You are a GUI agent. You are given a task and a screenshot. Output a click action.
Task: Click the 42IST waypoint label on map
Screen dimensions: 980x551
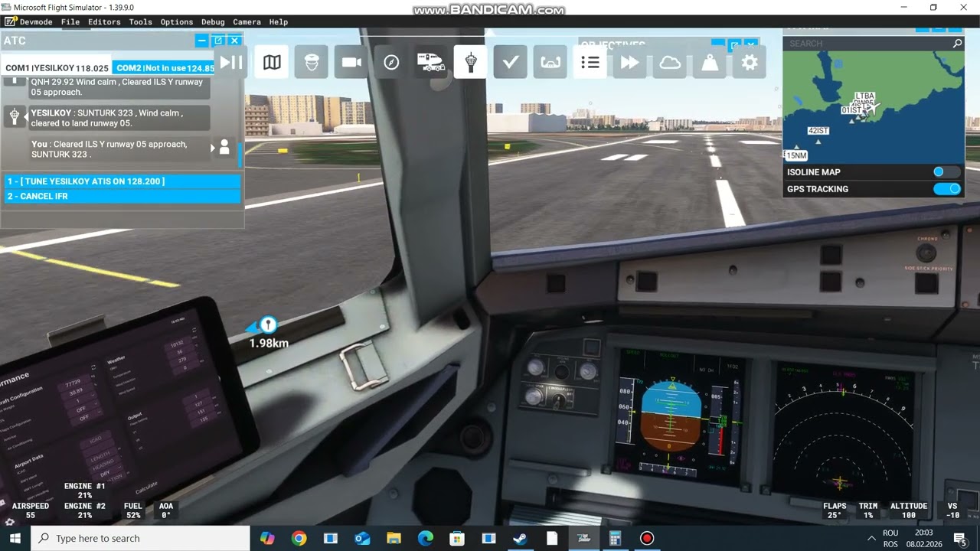click(x=818, y=131)
